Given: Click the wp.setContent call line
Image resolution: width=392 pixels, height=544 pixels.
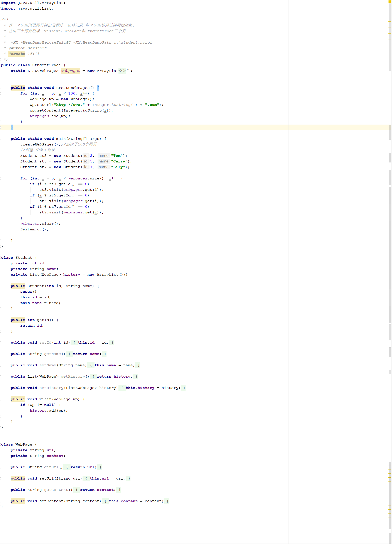Looking at the screenshot, I should 71,110.
